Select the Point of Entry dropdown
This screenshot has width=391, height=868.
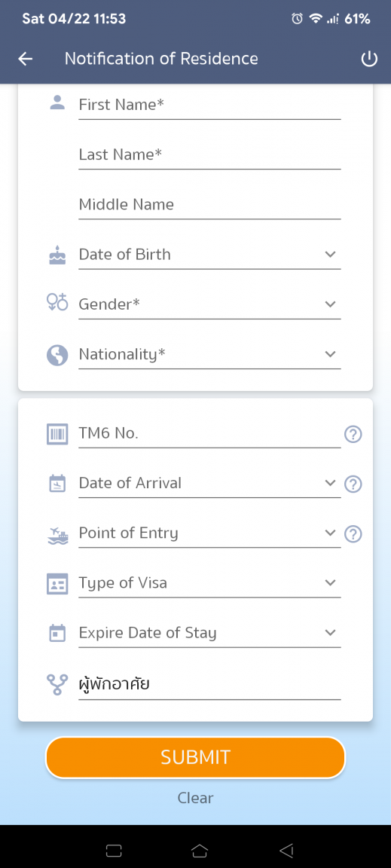click(209, 533)
